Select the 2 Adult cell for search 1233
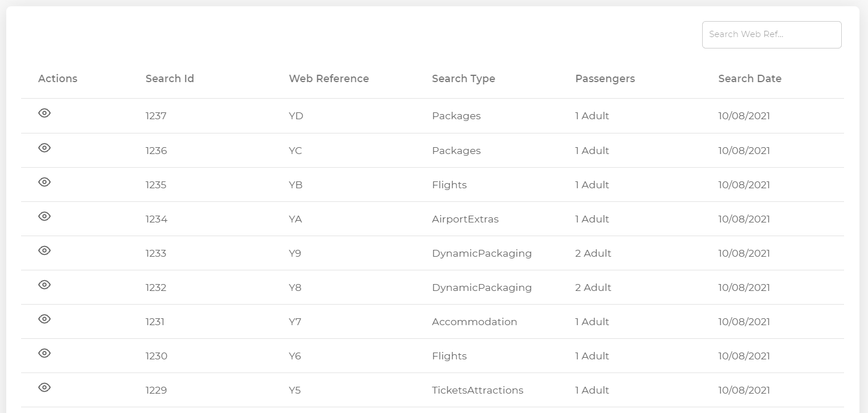Image resolution: width=868 pixels, height=413 pixels. tap(593, 253)
